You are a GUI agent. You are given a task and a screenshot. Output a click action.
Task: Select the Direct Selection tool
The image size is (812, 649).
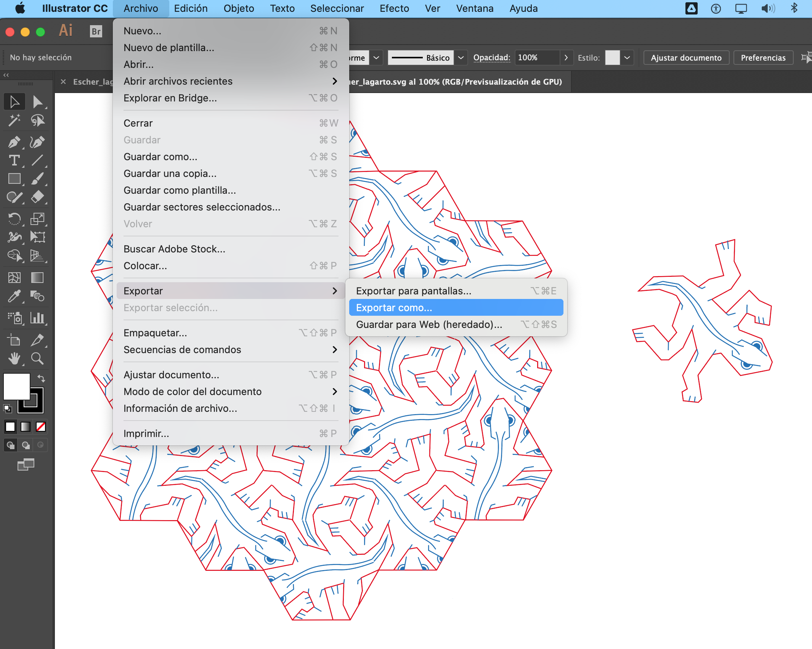point(37,102)
